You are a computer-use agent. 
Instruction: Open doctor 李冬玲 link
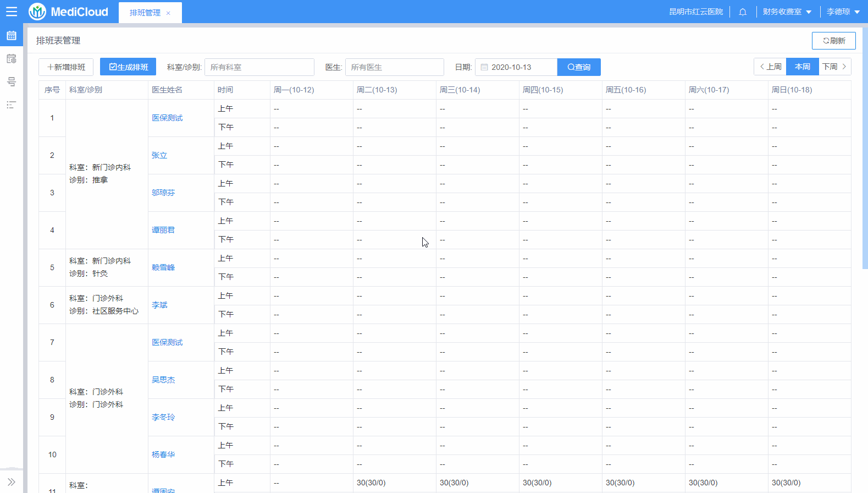coord(163,417)
